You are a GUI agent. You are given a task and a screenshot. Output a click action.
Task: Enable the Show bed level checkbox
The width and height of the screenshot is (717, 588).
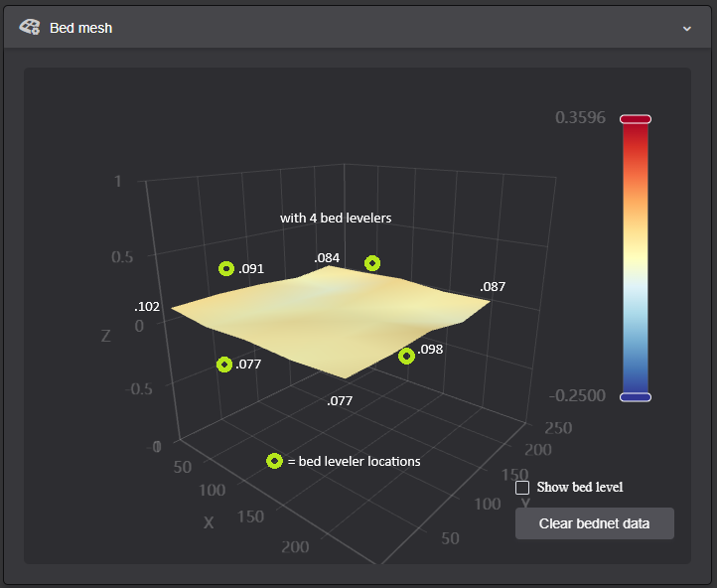coord(522,488)
